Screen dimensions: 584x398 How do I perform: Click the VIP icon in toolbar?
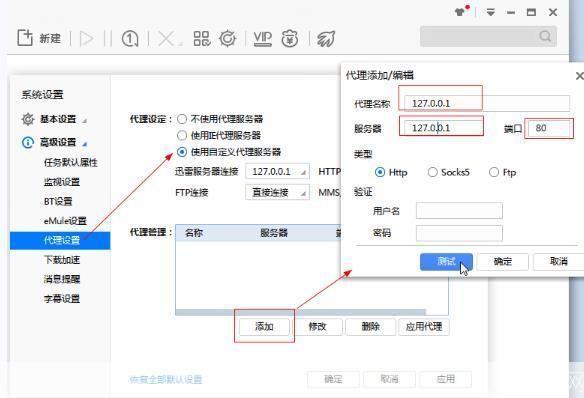[263, 38]
